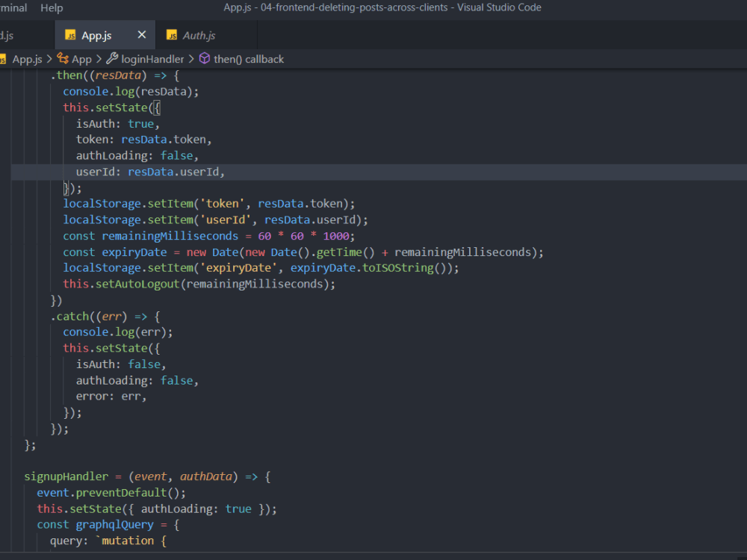Click 'query: `mutation {' line
The height and width of the screenshot is (560, 747).
coord(108,541)
